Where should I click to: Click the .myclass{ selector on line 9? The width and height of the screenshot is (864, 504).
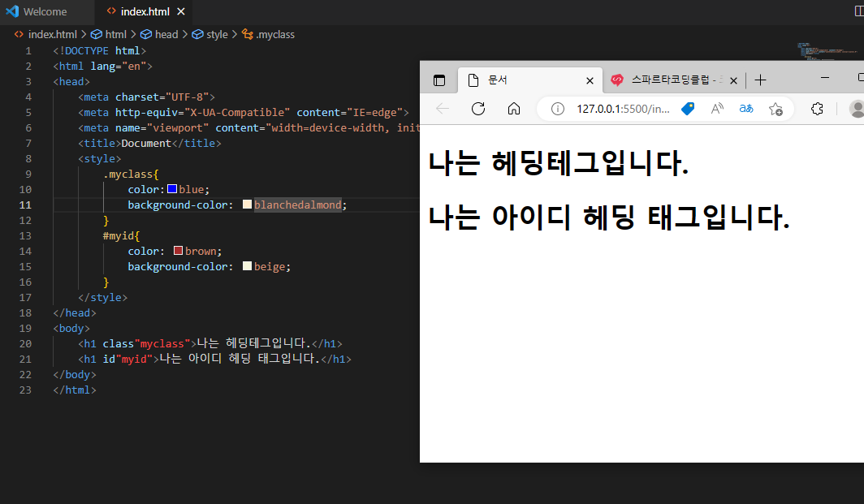(x=131, y=174)
